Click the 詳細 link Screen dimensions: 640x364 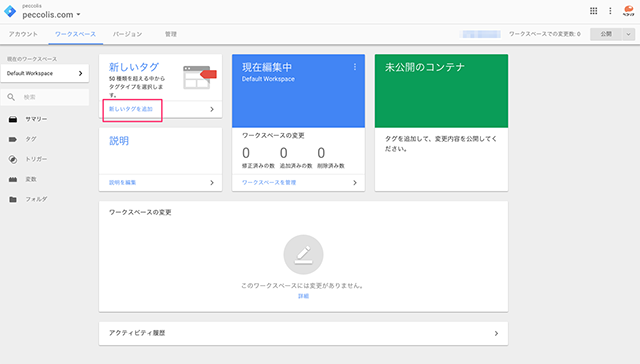(303, 296)
